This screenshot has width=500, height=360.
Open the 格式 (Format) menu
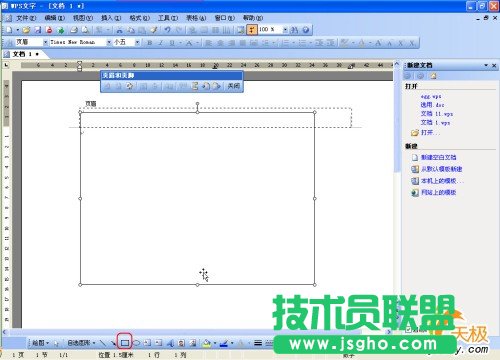(139, 18)
